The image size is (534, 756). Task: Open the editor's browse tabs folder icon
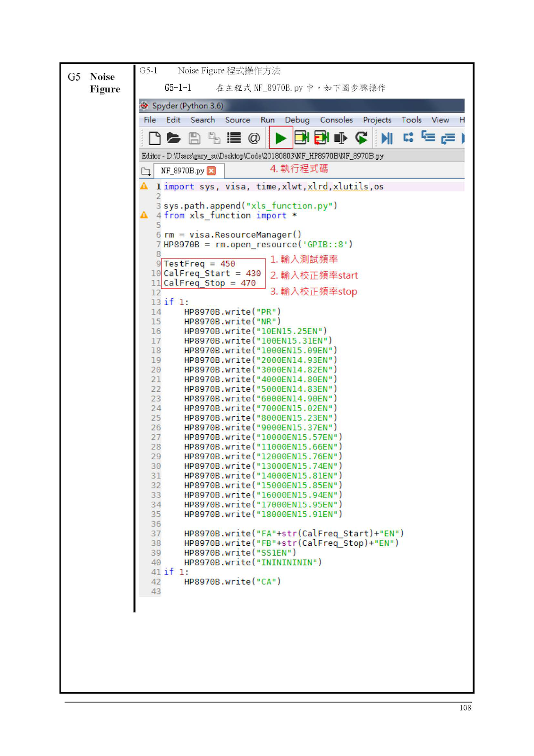(x=146, y=171)
